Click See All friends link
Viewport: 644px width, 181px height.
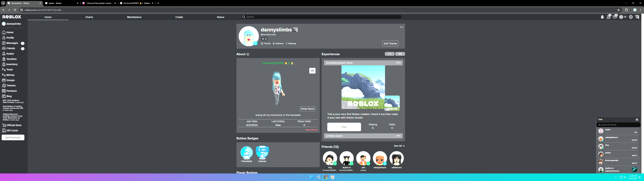399,146
